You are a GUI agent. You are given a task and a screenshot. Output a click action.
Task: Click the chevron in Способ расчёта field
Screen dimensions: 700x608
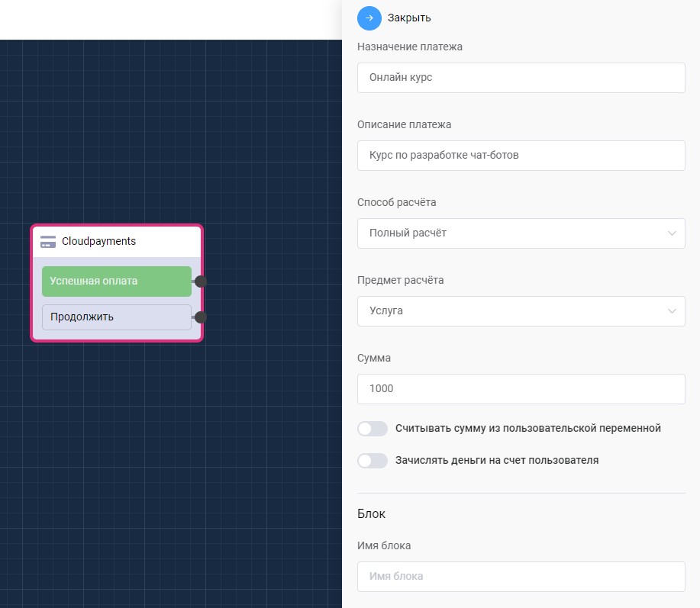[x=672, y=233]
